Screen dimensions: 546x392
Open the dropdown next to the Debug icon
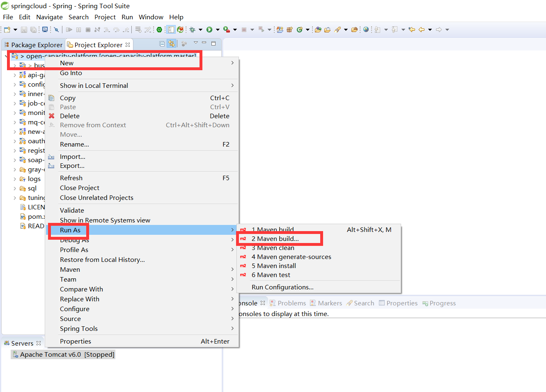pyautogui.click(x=200, y=30)
